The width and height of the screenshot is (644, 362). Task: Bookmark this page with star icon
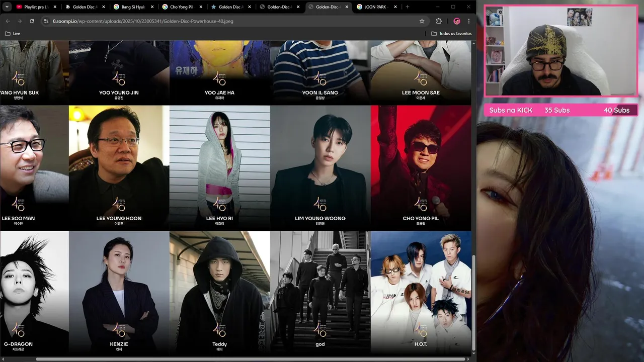(422, 21)
